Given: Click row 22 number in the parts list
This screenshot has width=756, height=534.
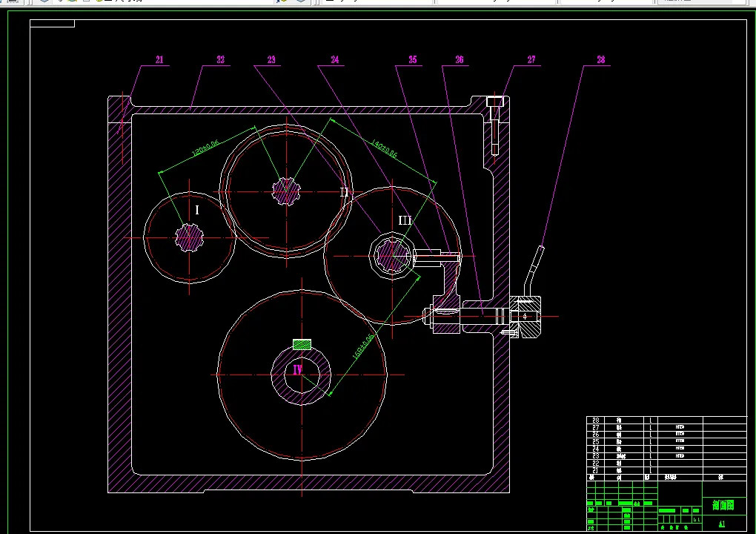Looking at the screenshot, I should [595, 463].
